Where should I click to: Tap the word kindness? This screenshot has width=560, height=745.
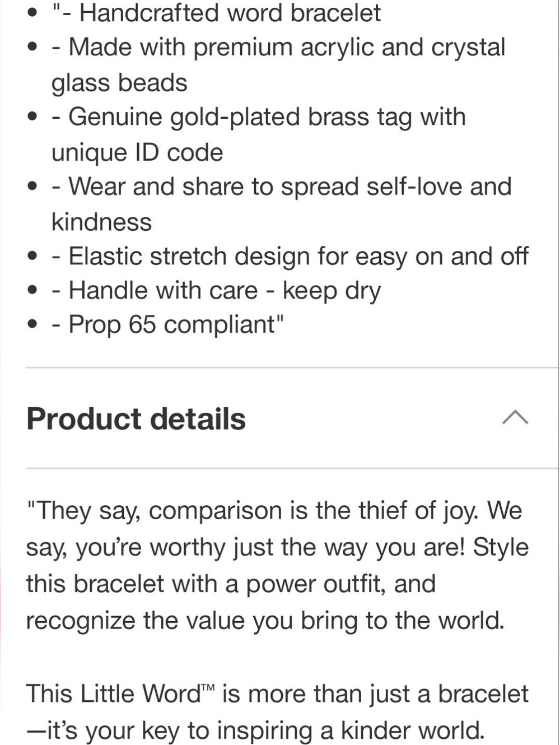tap(101, 222)
